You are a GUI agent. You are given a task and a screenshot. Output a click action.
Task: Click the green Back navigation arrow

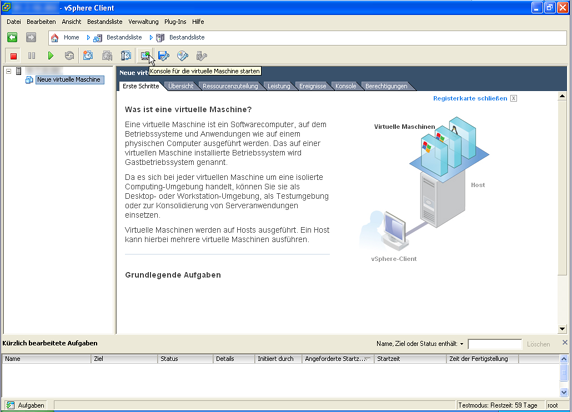(12, 37)
